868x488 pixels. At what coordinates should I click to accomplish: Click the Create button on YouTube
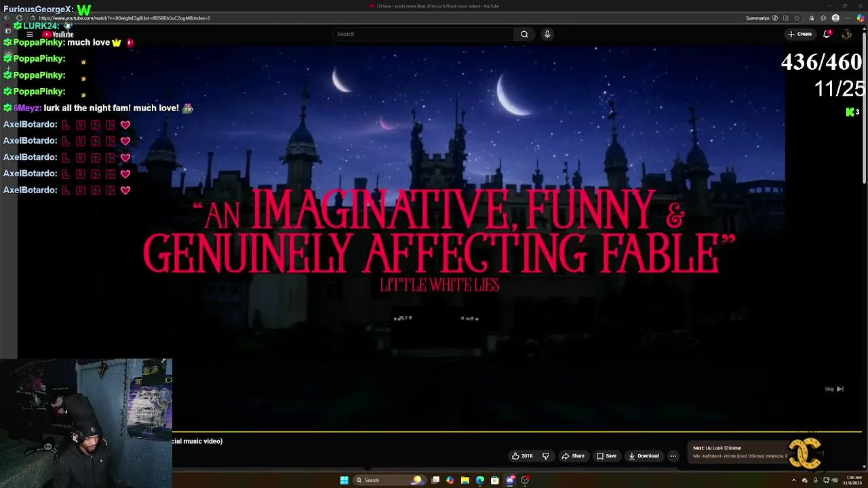[800, 34]
